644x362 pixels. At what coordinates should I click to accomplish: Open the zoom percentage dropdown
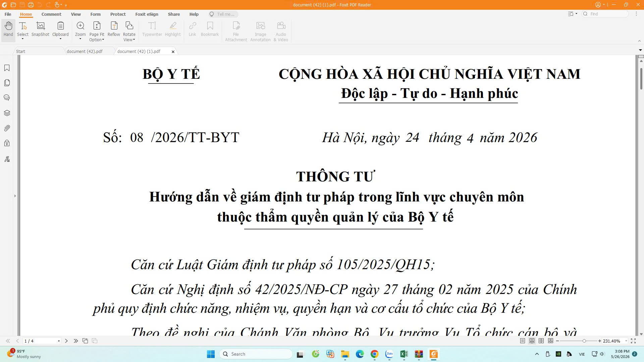point(626,341)
